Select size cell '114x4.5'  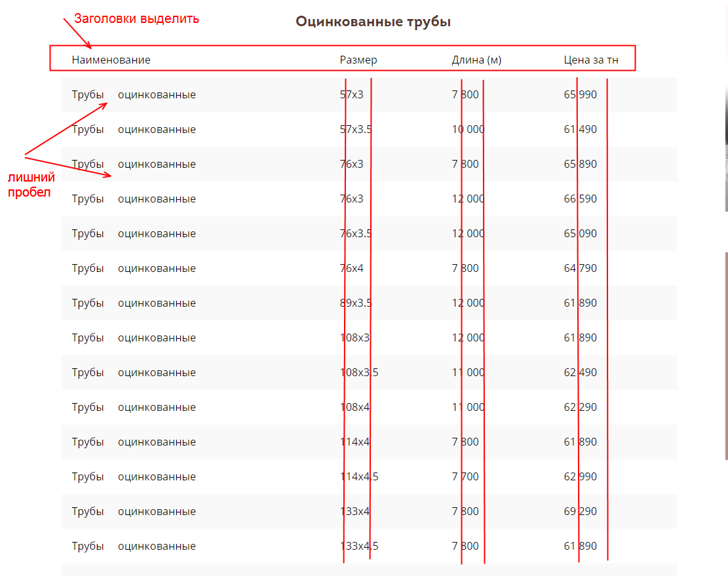point(359,476)
